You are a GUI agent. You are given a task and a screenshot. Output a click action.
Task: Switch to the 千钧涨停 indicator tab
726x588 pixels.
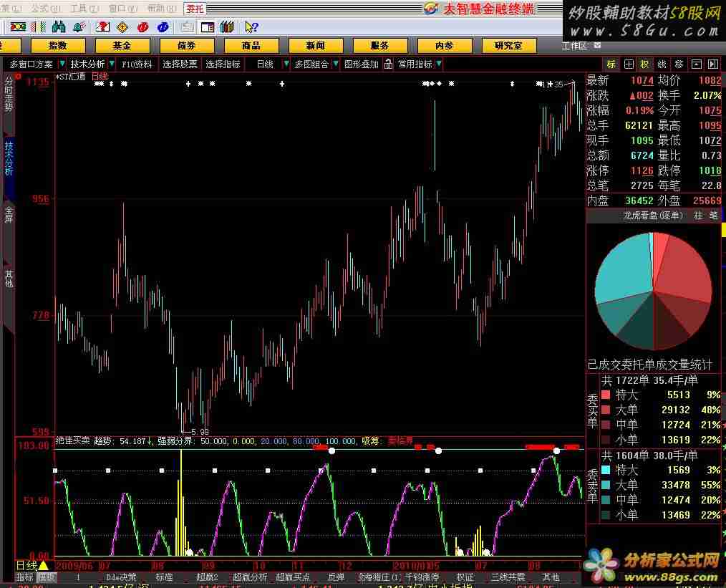click(x=422, y=577)
